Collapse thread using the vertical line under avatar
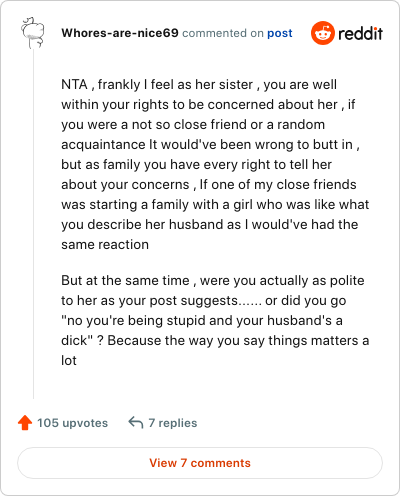 tap(33, 223)
